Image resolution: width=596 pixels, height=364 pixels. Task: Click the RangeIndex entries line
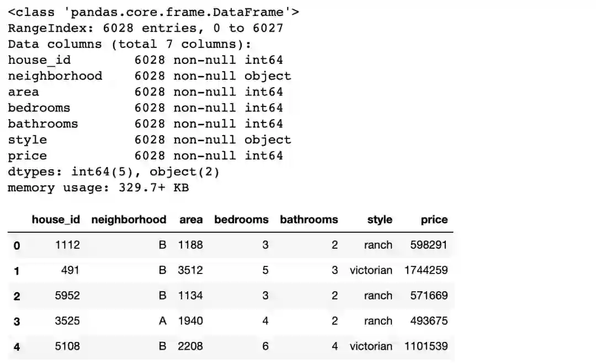click(x=145, y=28)
